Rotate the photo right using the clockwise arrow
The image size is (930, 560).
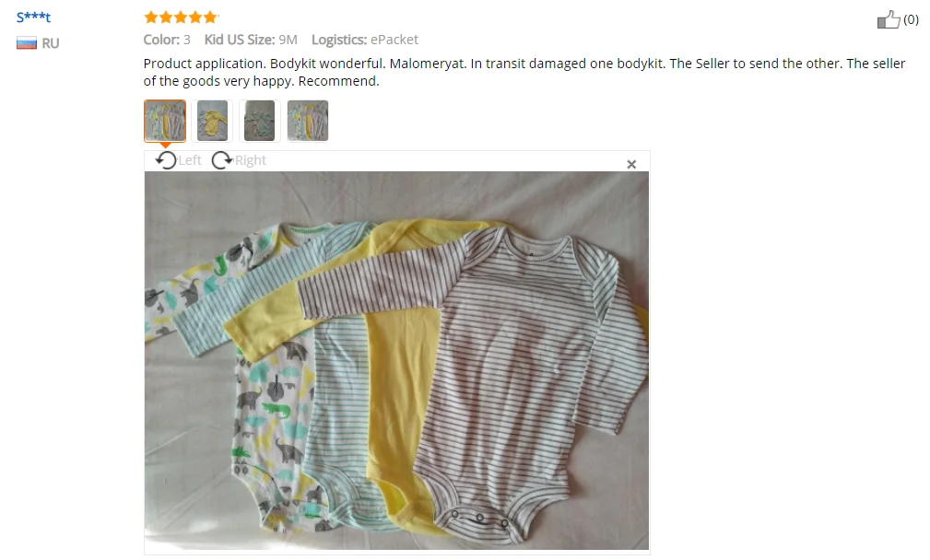click(x=222, y=160)
